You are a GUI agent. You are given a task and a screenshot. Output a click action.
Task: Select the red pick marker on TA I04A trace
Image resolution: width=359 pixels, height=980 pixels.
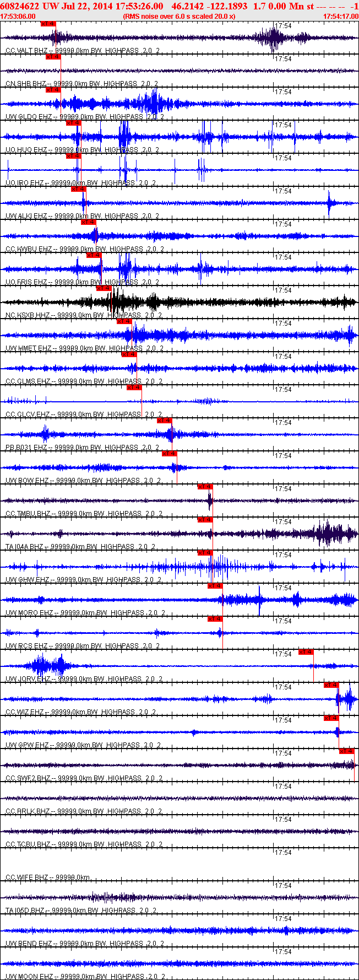click(x=205, y=520)
